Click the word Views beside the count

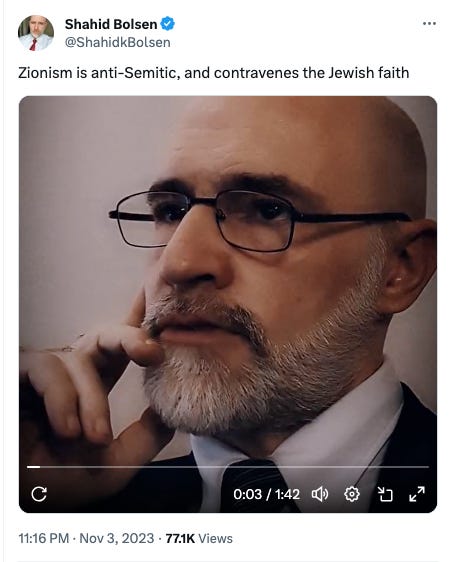point(215,538)
